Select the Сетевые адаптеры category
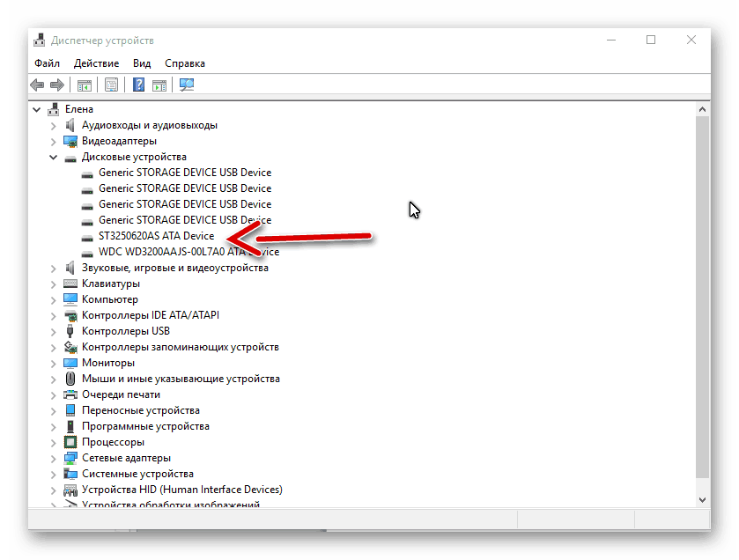 pos(126,458)
